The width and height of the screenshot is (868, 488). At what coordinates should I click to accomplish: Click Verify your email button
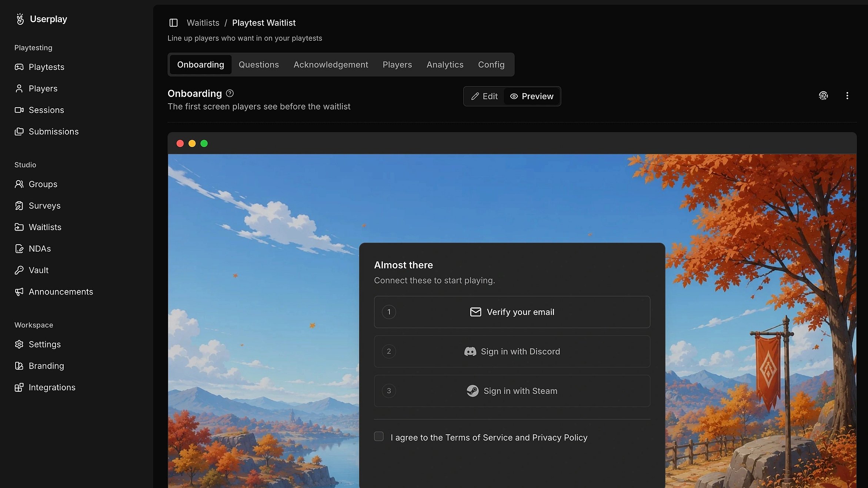[x=512, y=312]
